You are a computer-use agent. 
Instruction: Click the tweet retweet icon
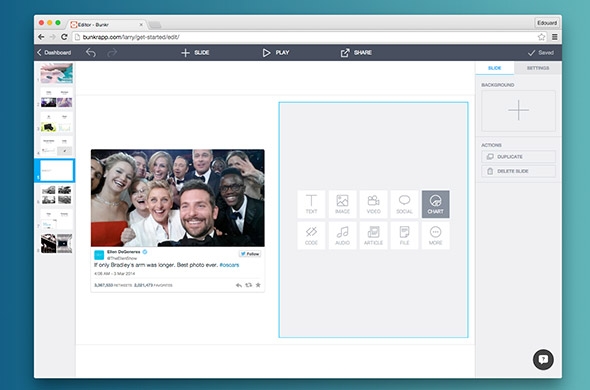coord(248,285)
